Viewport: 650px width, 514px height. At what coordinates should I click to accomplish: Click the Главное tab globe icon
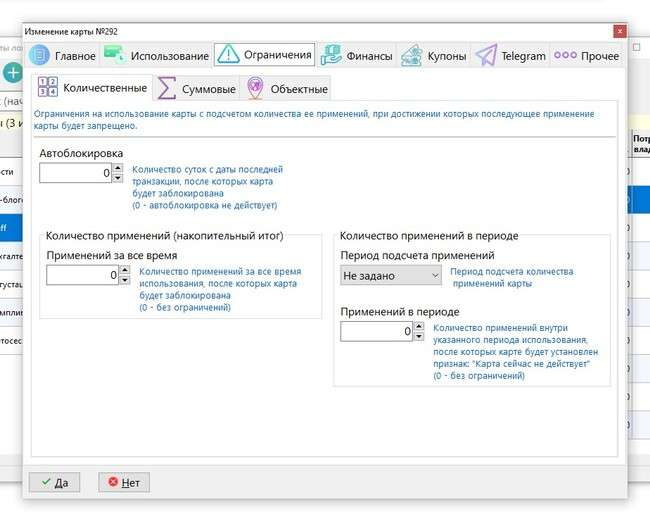[39, 56]
